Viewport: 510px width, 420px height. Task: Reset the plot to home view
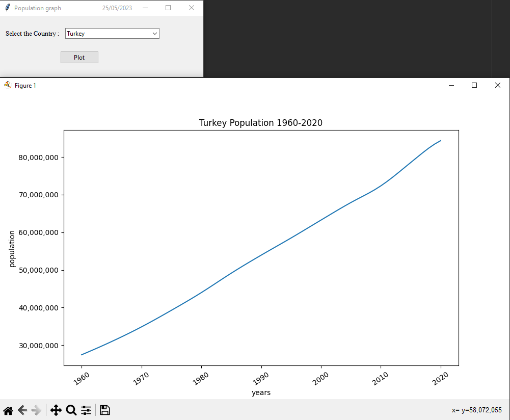pyautogui.click(x=8, y=410)
